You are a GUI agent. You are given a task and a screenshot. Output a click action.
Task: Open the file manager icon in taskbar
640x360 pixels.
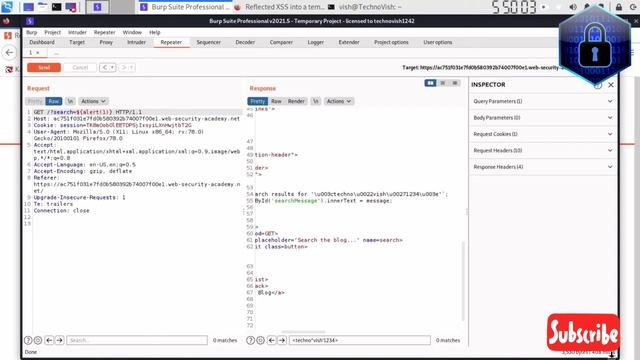(42, 7)
